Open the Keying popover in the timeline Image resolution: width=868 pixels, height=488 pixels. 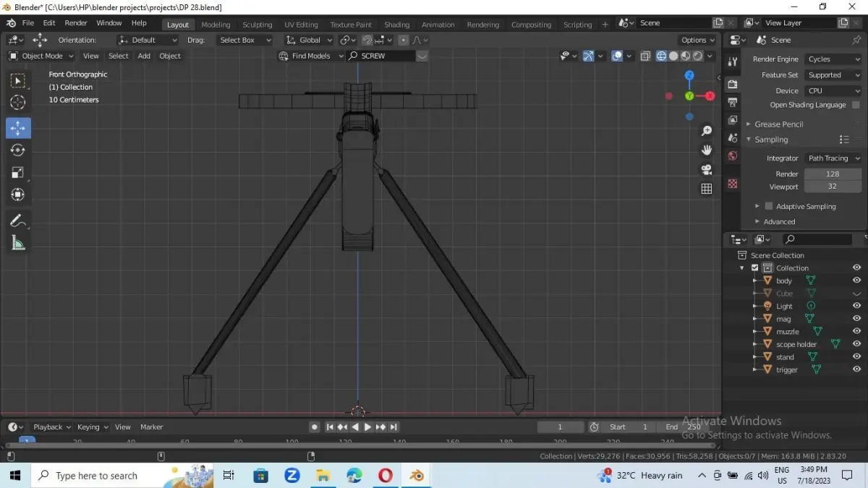coord(93,427)
